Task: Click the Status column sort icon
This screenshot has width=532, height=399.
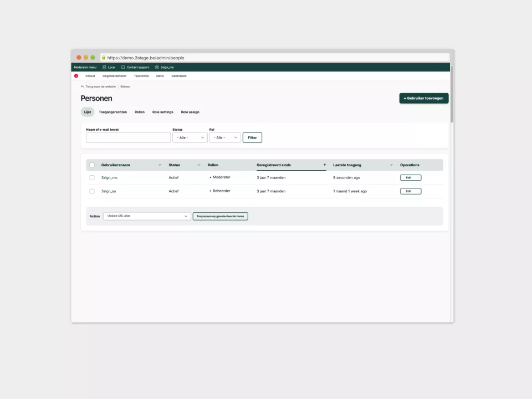Action: point(199,165)
